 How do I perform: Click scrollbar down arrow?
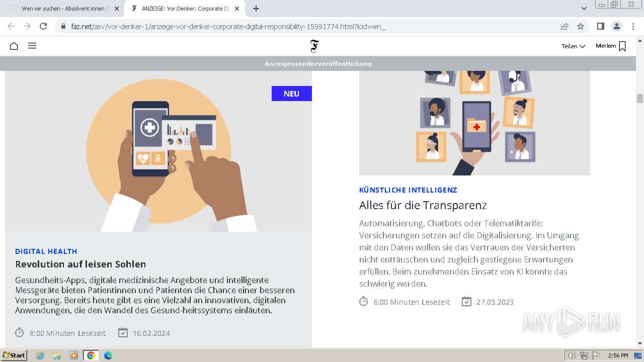[x=640, y=343]
